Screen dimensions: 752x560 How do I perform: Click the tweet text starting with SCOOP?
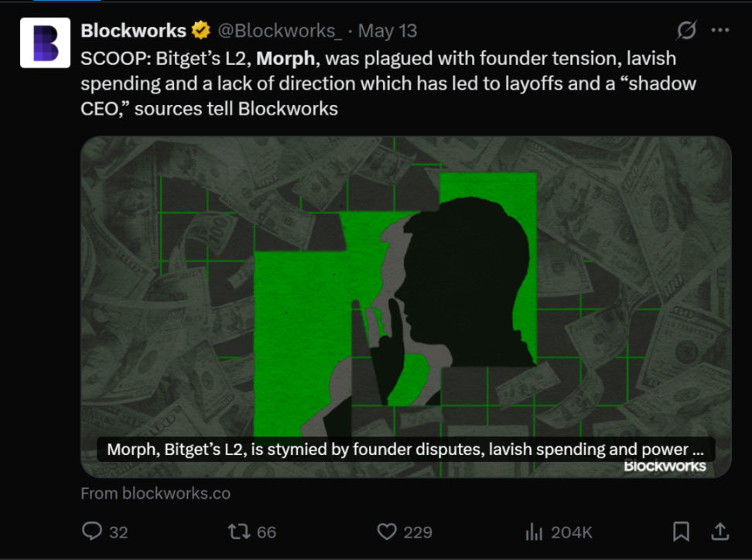point(388,84)
